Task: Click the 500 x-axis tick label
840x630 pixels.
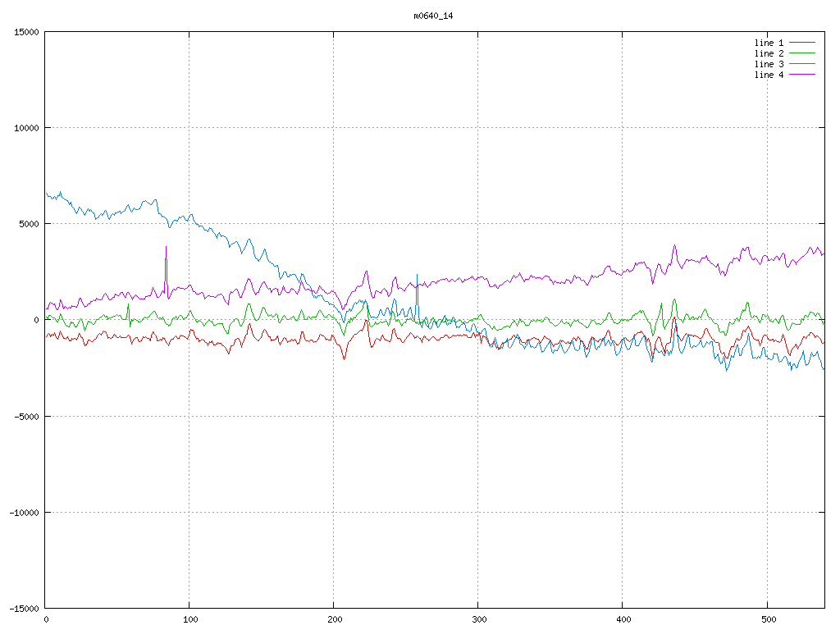Action: pos(766,619)
